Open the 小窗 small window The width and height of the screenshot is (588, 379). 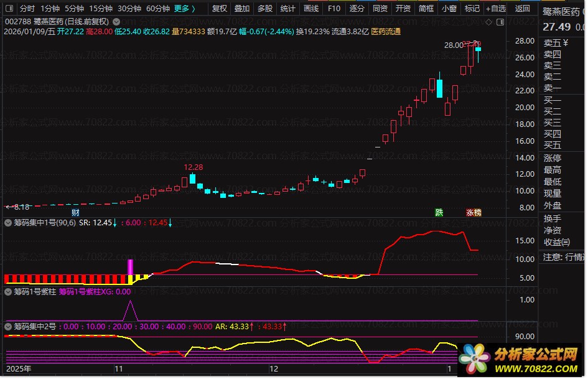point(449,8)
